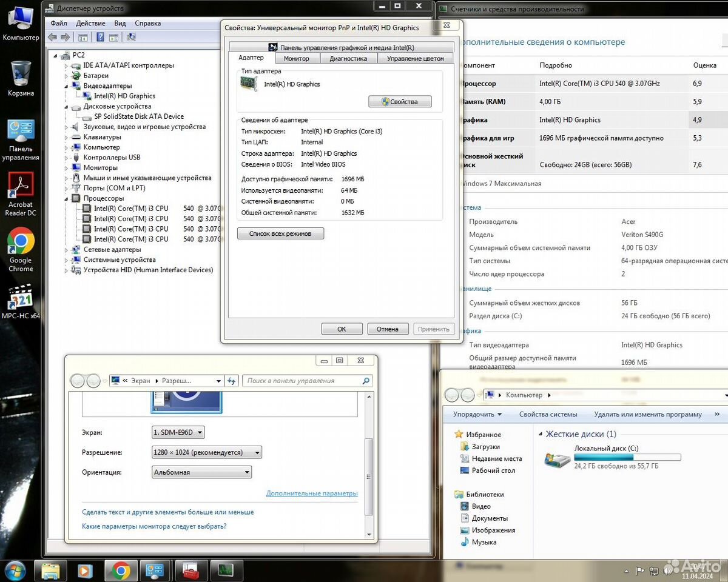Click the network icon in system tray

(x=655, y=570)
